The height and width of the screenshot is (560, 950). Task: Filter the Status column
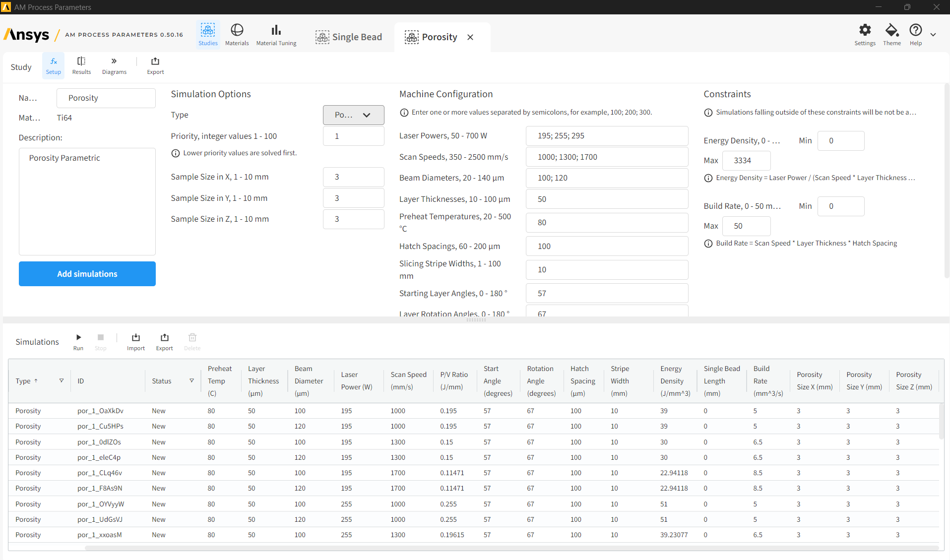(191, 380)
